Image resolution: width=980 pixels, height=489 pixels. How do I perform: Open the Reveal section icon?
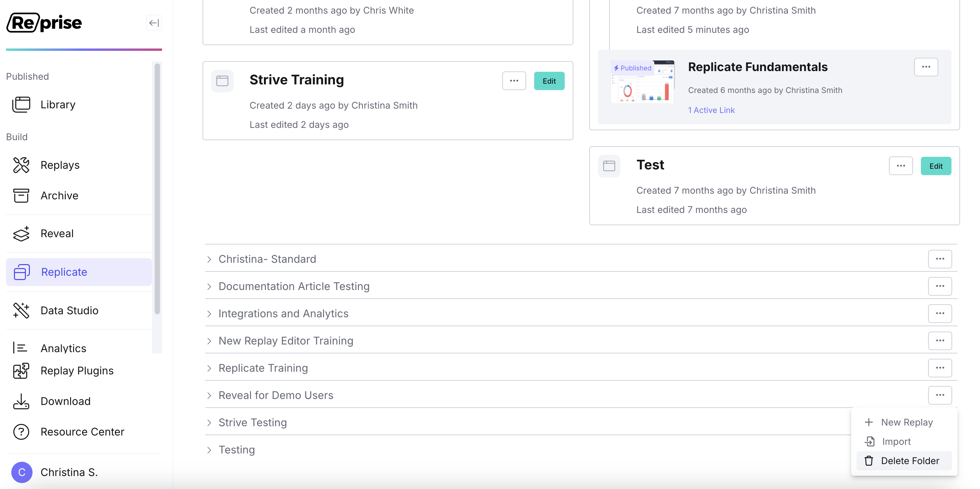click(21, 233)
